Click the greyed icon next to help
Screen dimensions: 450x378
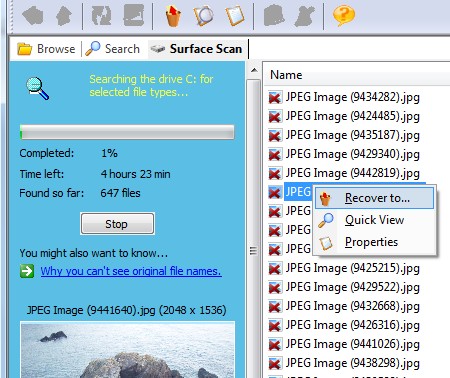pyautogui.click(x=305, y=15)
